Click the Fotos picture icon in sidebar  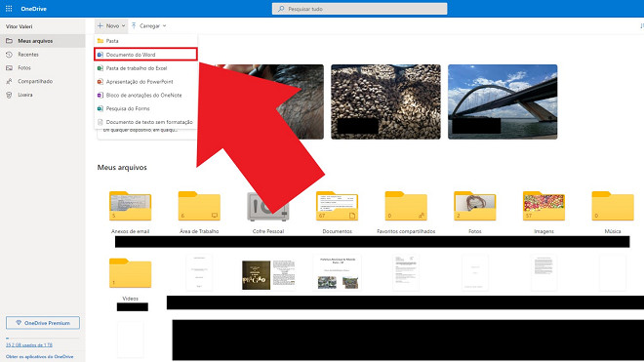coord(9,67)
